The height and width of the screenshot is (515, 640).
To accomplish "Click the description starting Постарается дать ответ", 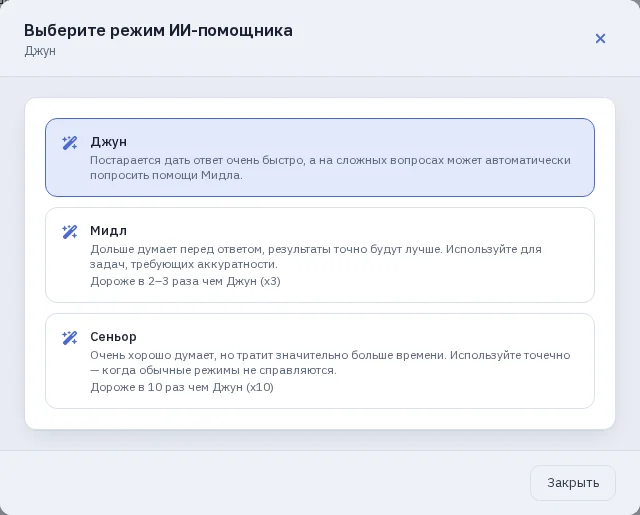I will tap(330, 168).
